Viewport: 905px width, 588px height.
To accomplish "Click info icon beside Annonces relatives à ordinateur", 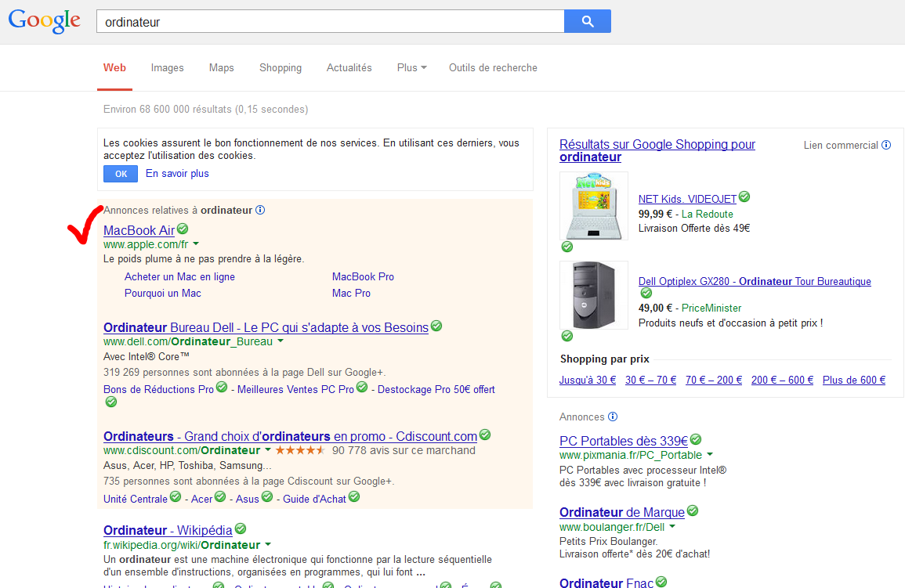I will coord(260,210).
